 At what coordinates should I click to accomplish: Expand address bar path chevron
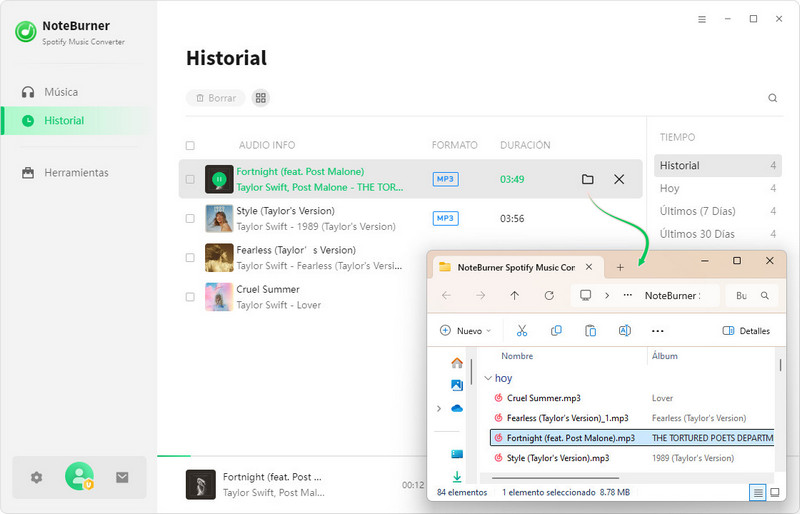tap(607, 296)
